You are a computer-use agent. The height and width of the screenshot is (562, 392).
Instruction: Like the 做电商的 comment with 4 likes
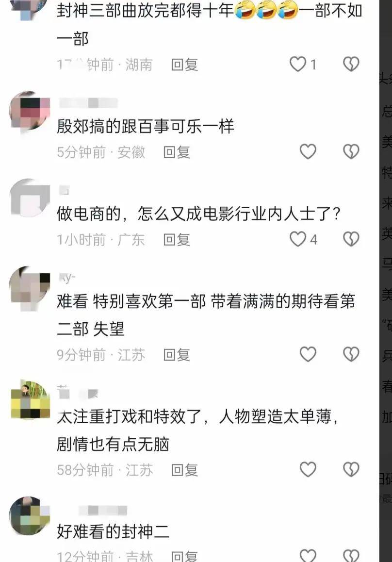[x=298, y=239]
